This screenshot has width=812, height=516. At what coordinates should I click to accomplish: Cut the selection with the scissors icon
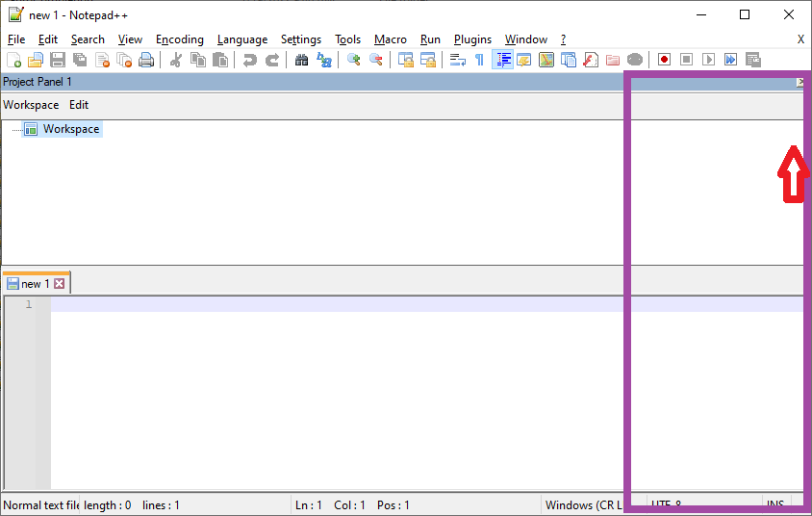pos(175,60)
